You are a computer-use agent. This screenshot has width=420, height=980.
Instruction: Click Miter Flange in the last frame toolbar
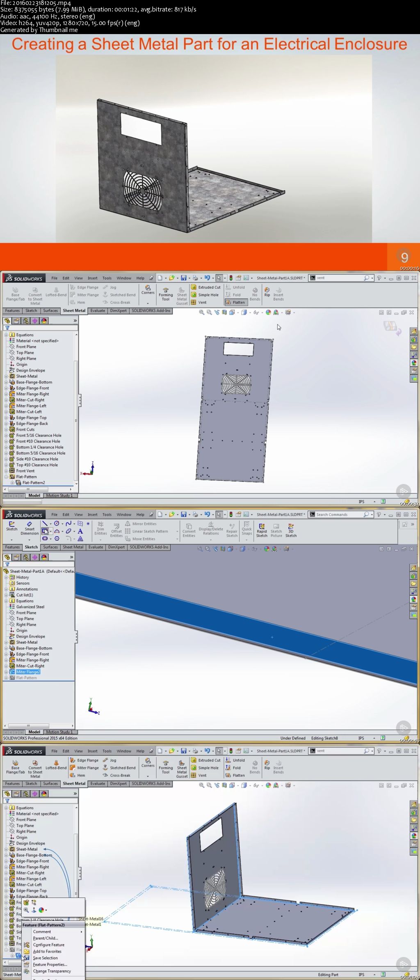(84, 768)
